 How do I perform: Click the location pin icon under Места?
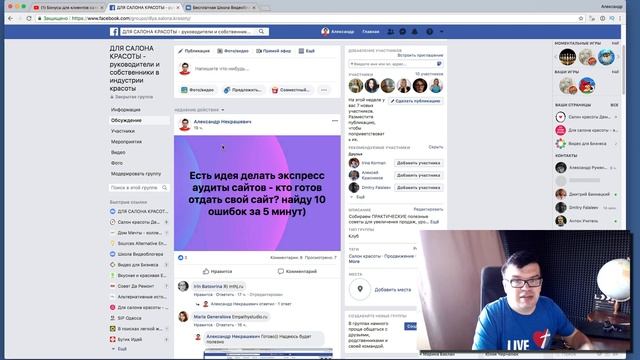tap(360, 289)
